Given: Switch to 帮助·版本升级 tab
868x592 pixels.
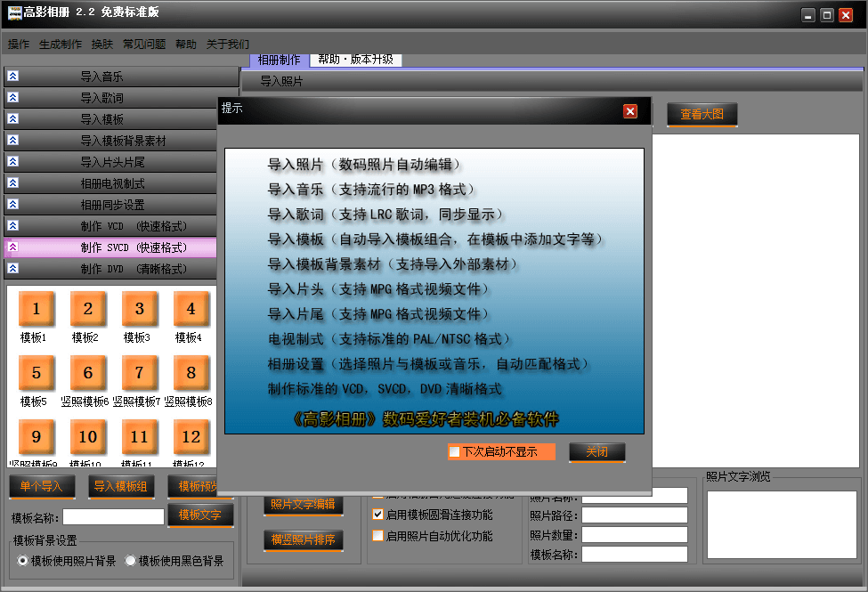Looking at the screenshot, I should coord(355,60).
